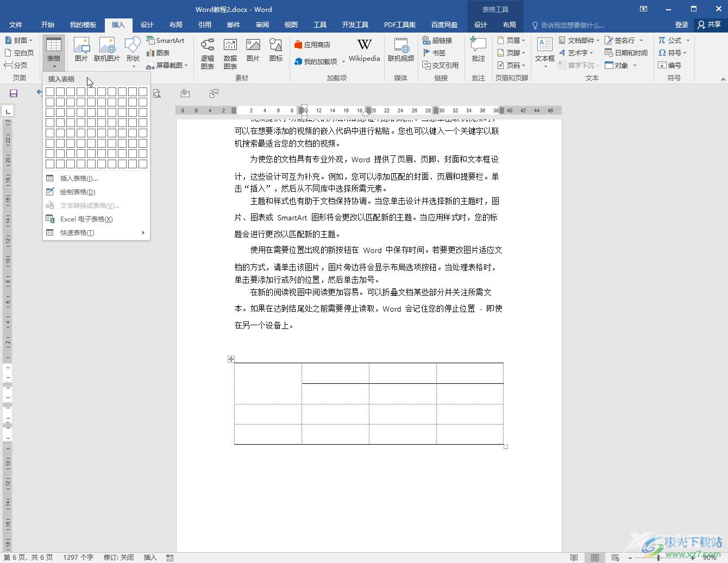Open the Page Number (页码) dropdown
The height and width of the screenshot is (563, 728).
(511, 65)
